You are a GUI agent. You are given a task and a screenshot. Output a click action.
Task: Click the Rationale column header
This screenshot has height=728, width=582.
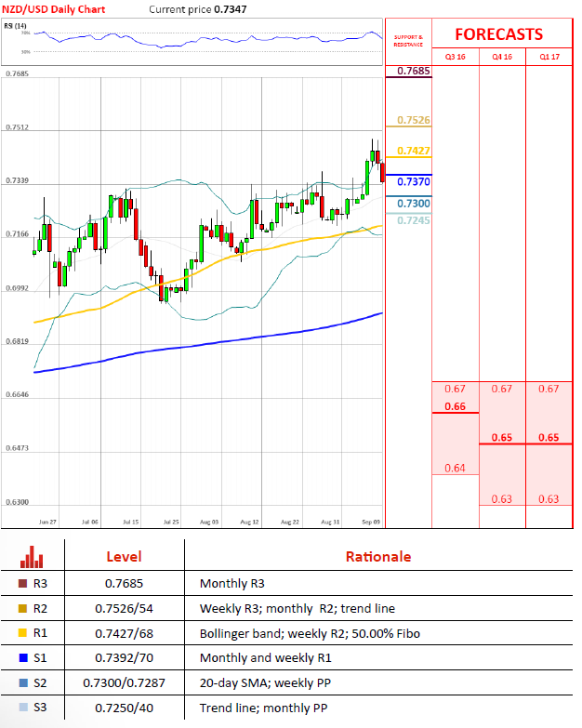coord(378,557)
